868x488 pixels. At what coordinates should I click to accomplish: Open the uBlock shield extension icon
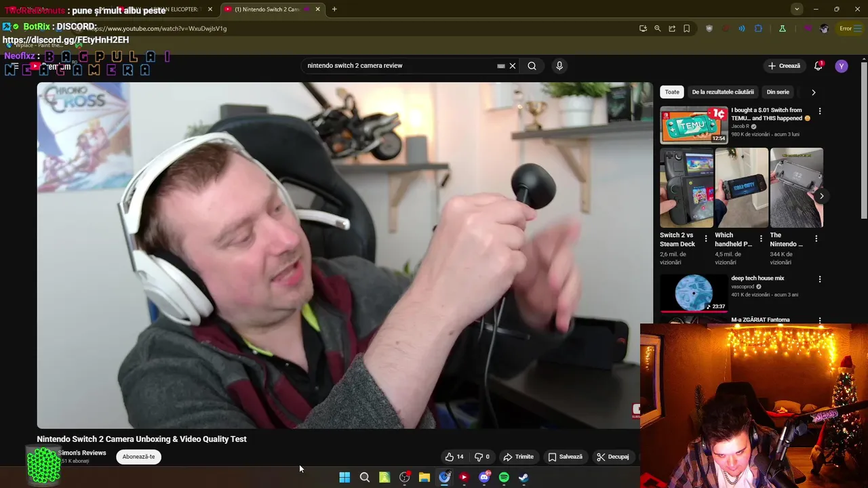tap(709, 28)
